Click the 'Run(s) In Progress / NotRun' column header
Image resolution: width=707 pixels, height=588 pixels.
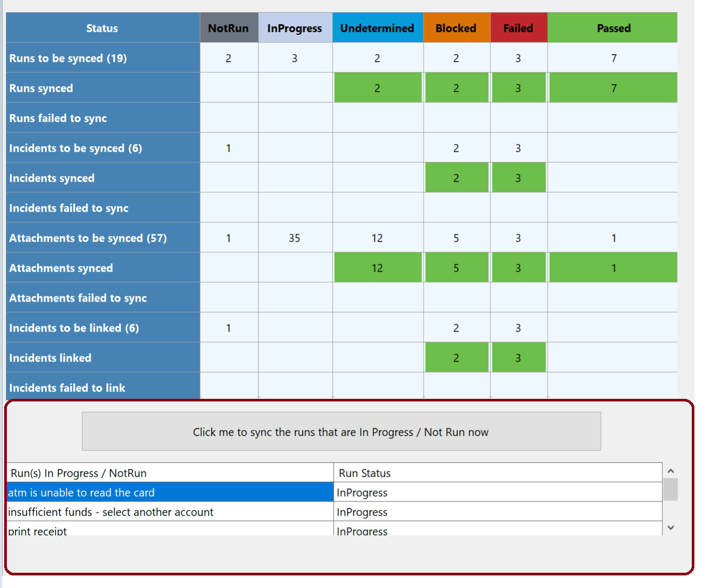coord(170,473)
